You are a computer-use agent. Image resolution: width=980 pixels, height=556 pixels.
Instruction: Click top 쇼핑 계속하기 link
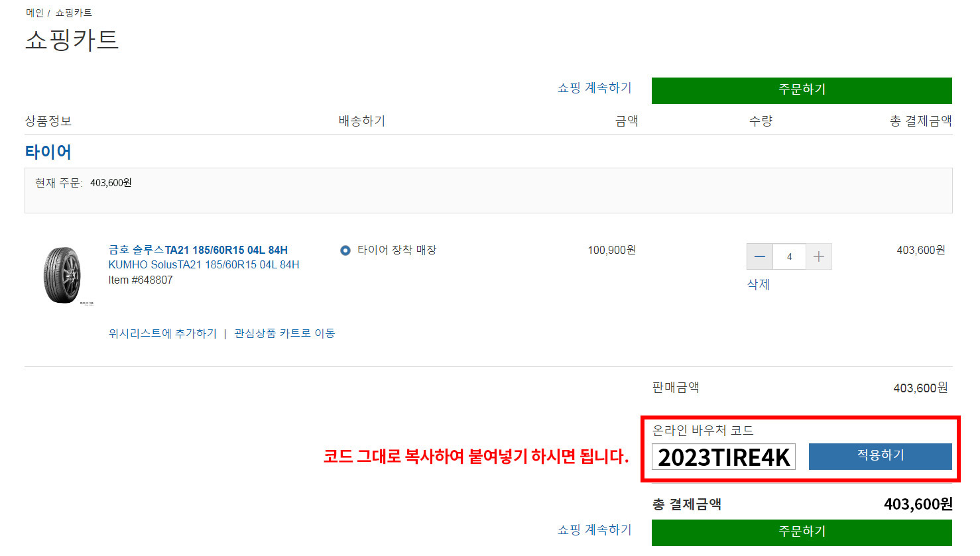[x=594, y=88]
